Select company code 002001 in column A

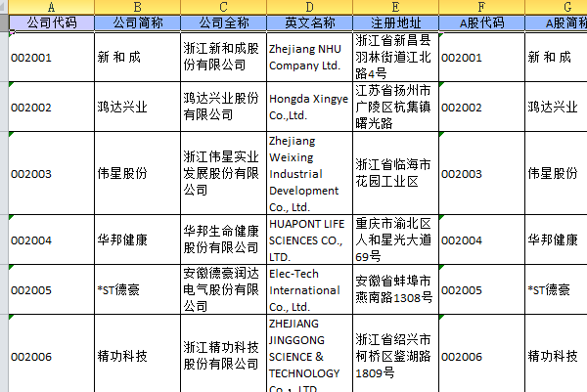point(51,57)
